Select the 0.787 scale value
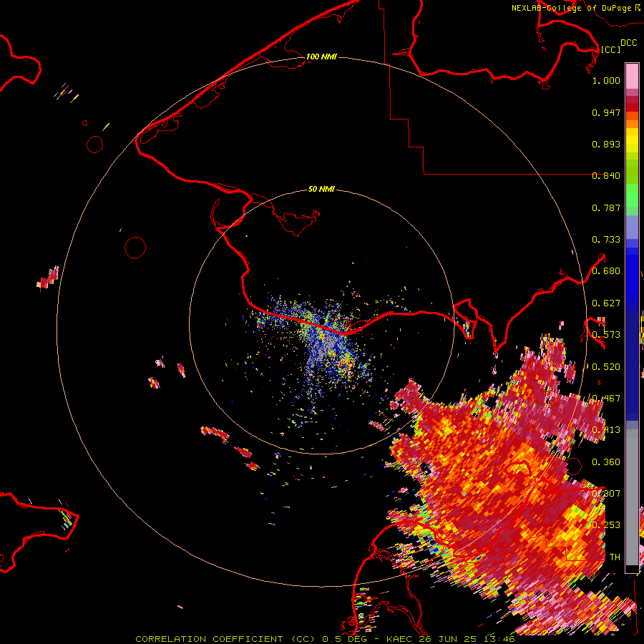 606,208
